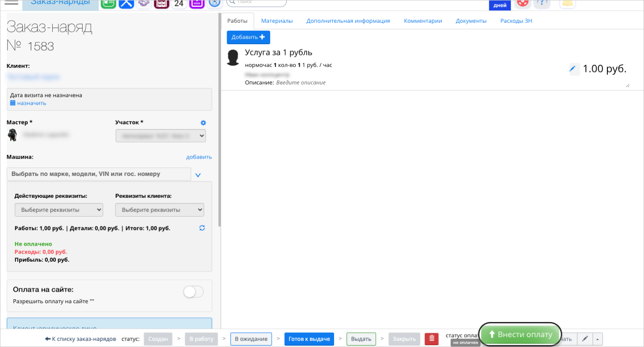This screenshot has height=347, width=644.
Task: Click the Добавить button to add work
Action: point(248,37)
